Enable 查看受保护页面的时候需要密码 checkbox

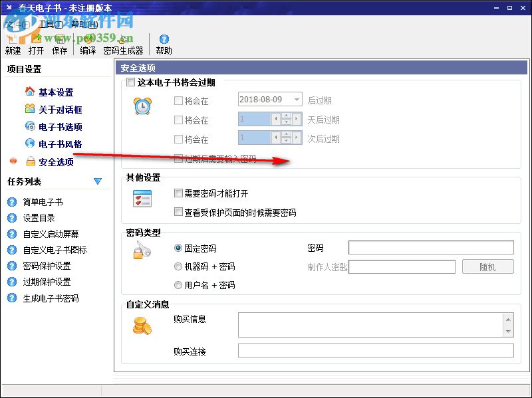tap(178, 212)
